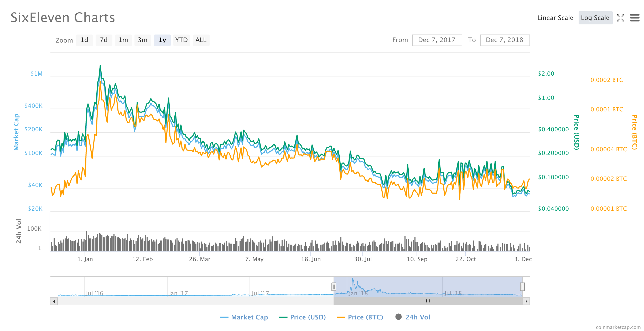Click the $0.100000 price axis label
This screenshot has width=644, height=331.
(553, 177)
